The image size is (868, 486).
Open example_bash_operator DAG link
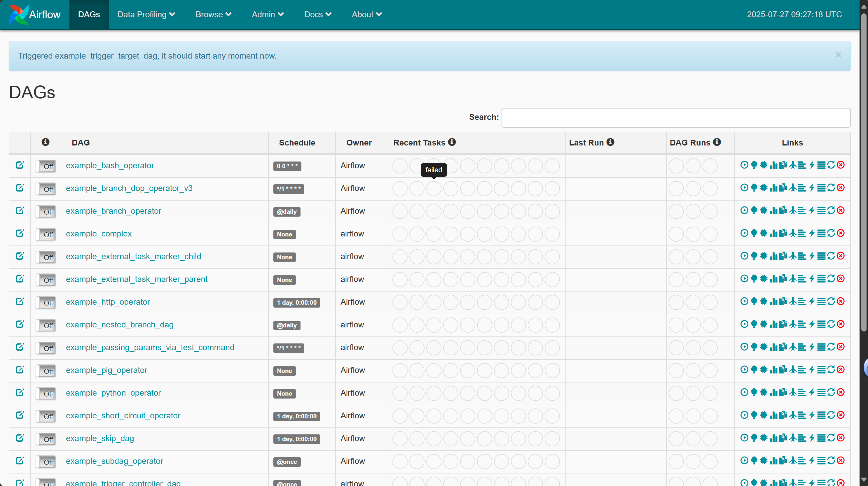coord(110,165)
